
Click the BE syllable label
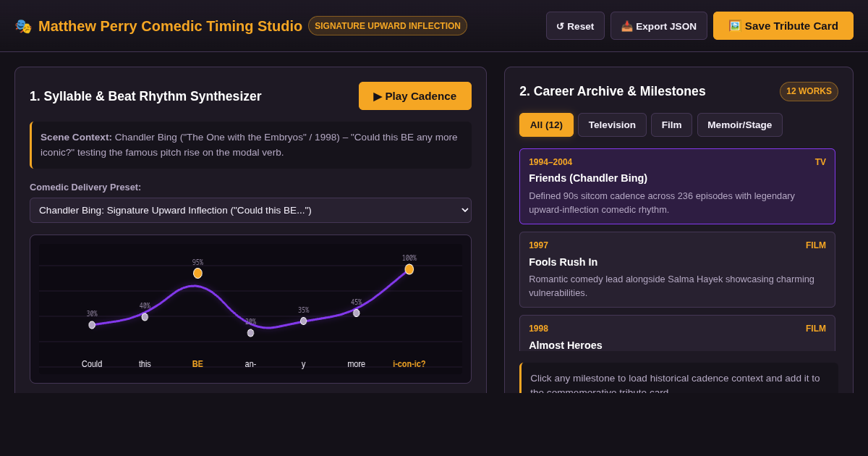pyautogui.click(x=197, y=364)
